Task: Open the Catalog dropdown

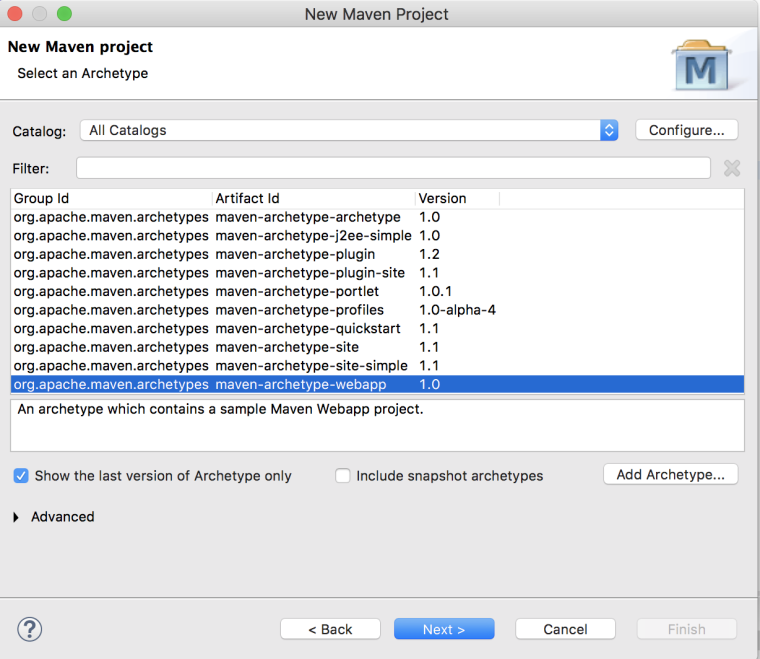Action: point(349,130)
